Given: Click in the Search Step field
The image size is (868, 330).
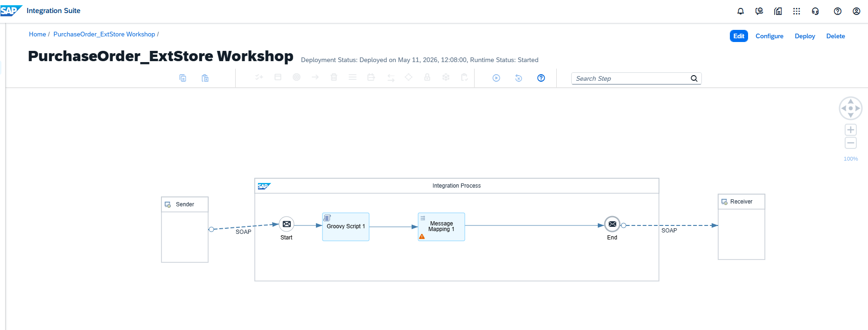Looking at the screenshot, I should pos(631,78).
